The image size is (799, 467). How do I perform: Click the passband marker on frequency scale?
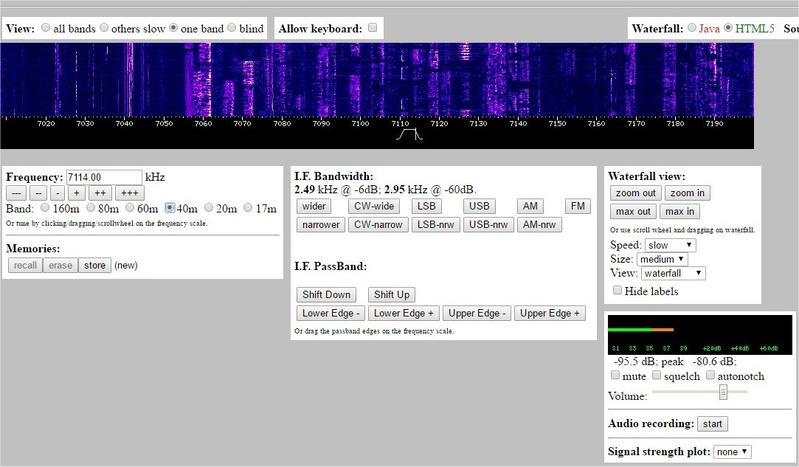409,135
